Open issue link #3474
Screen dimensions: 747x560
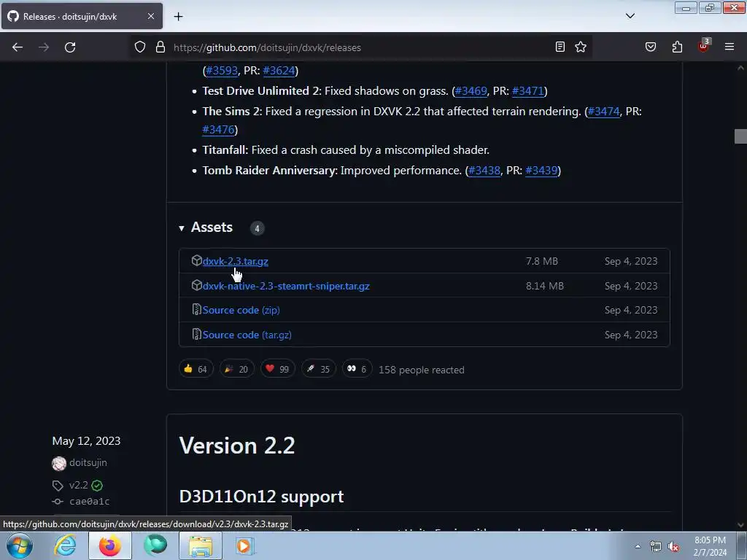click(x=603, y=112)
